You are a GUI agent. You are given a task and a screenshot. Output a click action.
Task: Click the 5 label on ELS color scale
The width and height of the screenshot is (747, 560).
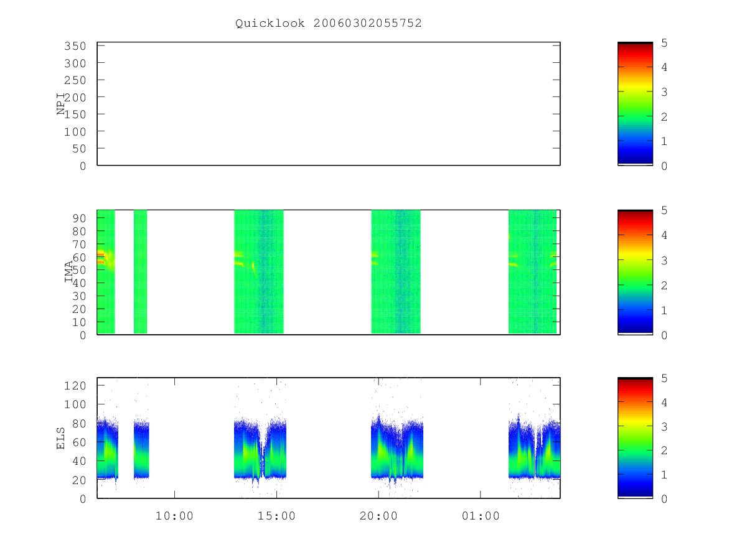[x=664, y=378]
